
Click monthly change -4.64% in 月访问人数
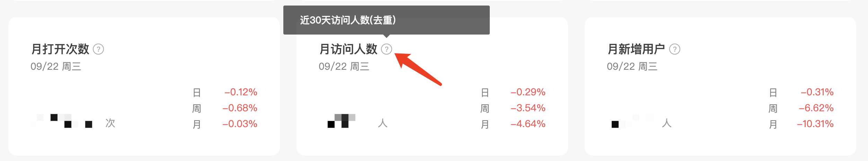pyautogui.click(x=528, y=124)
